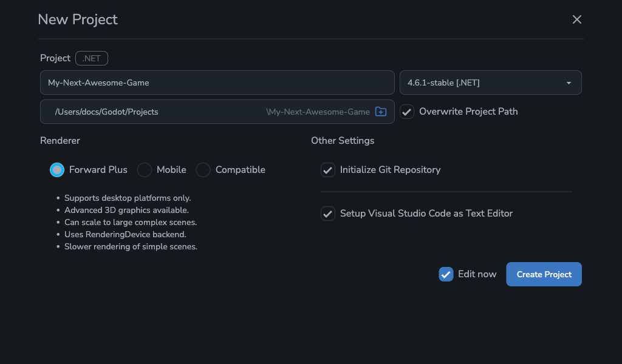The image size is (622, 364).
Task: Click the Create Project button
Action: coord(544,274)
